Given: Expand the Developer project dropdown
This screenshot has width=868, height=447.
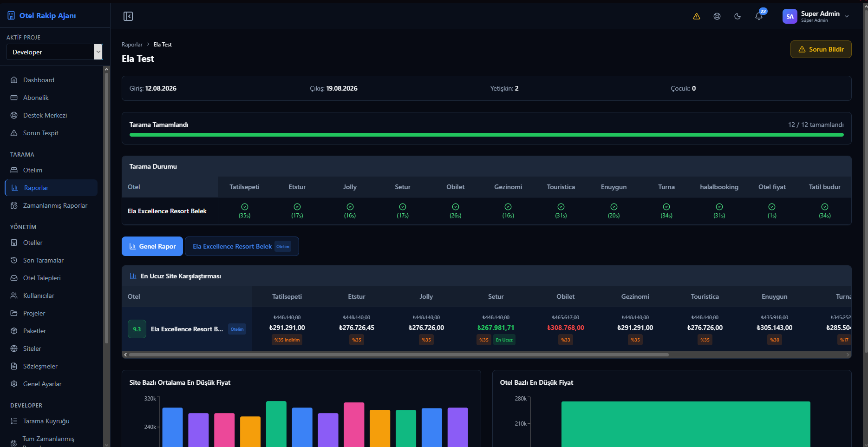Looking at the screenshot, I should [54, 52].
